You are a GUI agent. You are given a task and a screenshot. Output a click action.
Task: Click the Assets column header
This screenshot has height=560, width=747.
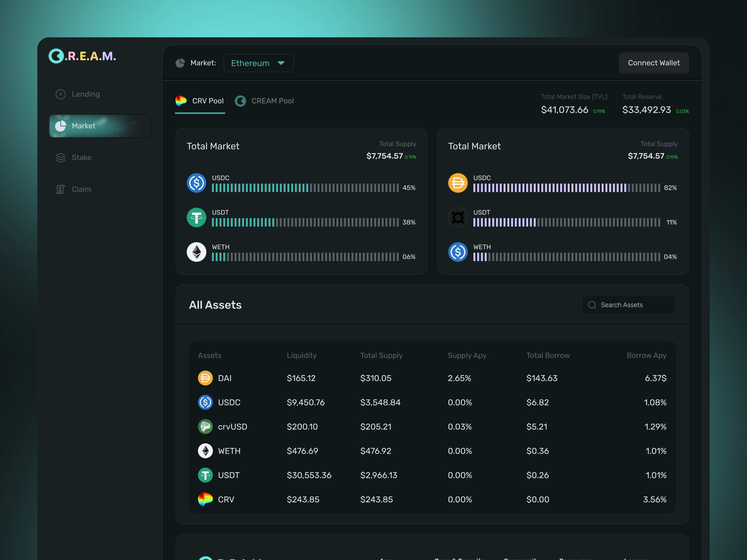coord(209,355)
